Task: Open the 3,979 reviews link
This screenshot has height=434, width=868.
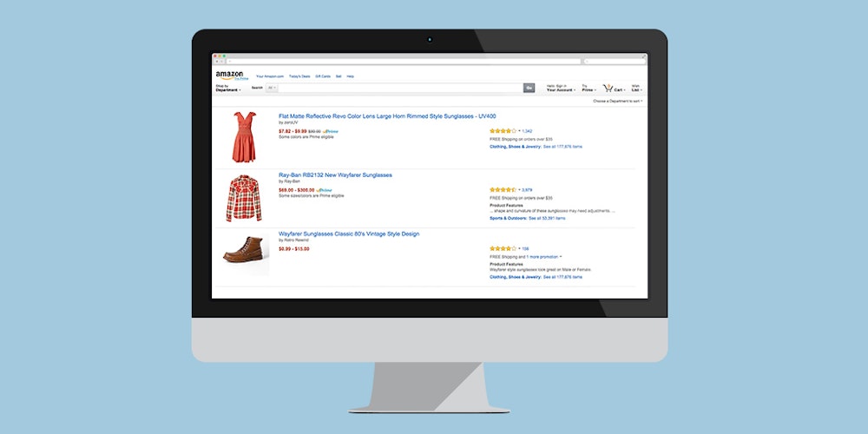Action: pos(527,190)
